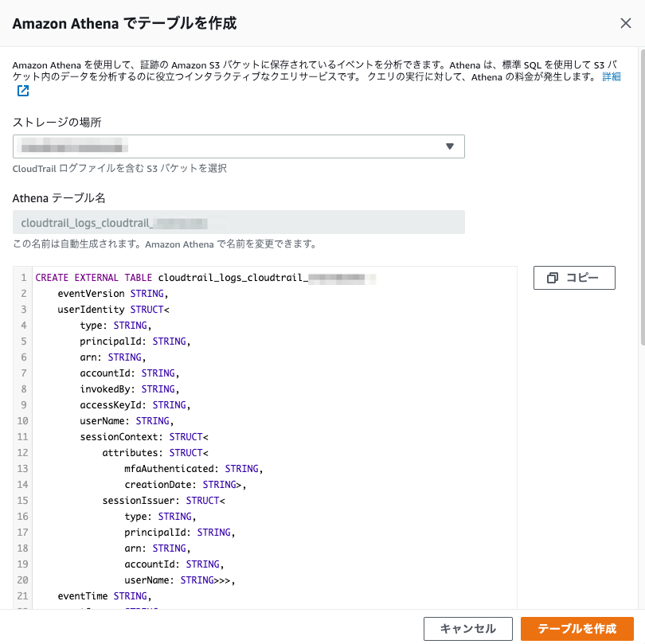
Task: Click the ストレージの場所 label
Action: (x=57, y=122)
